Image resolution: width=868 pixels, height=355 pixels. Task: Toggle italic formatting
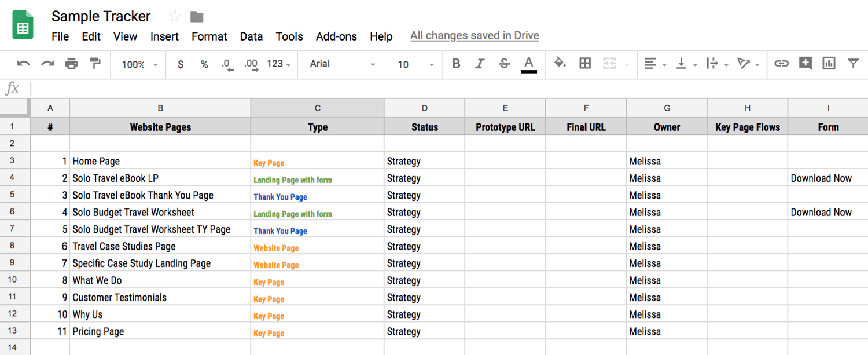coord(480,64)
